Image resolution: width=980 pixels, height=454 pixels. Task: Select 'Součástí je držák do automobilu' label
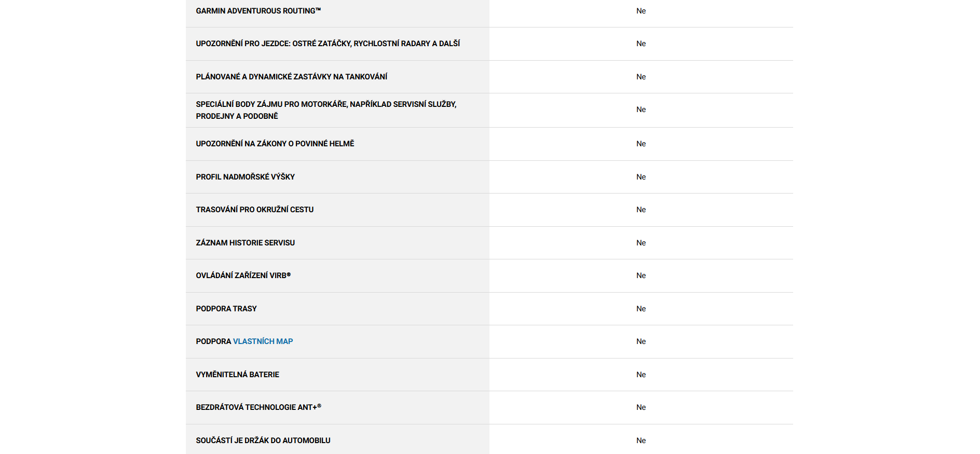[x=263, y=441]
